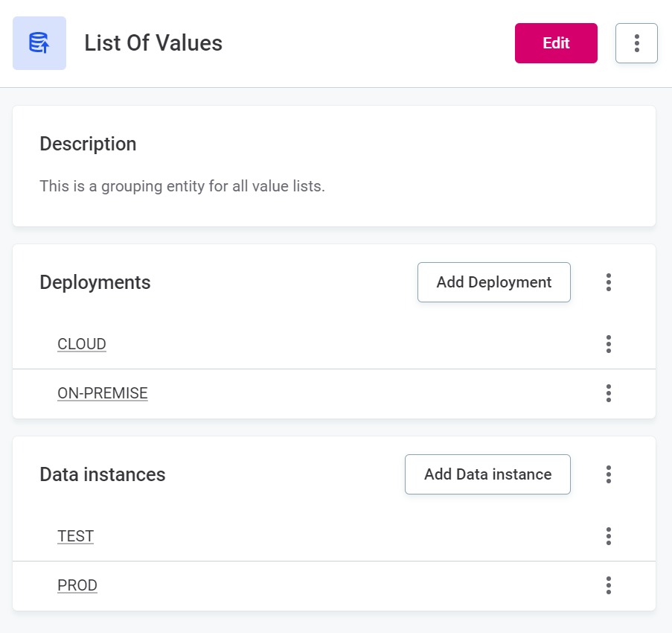The height and width of the screenshot is (633, 672).
Task: Expand the options menu beside Data instances header
Action: point(608,474)
